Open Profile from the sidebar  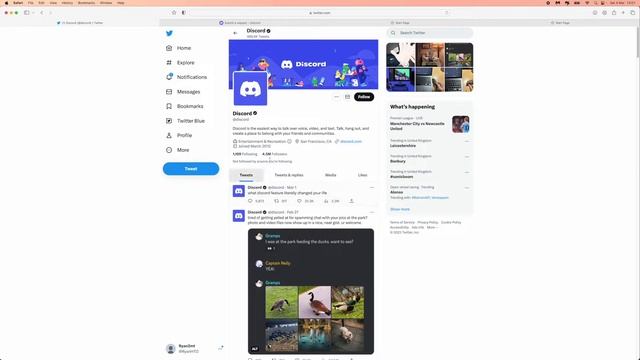(x=179, y=136)
